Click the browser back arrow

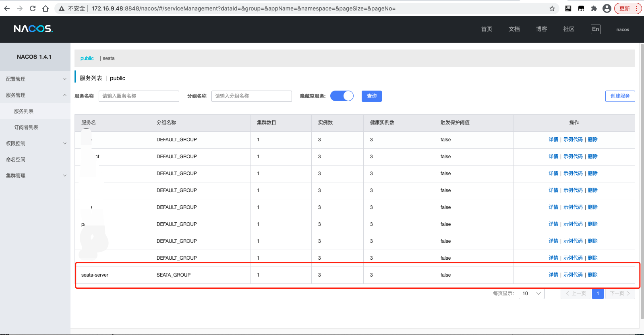click(x=7, y=8)
